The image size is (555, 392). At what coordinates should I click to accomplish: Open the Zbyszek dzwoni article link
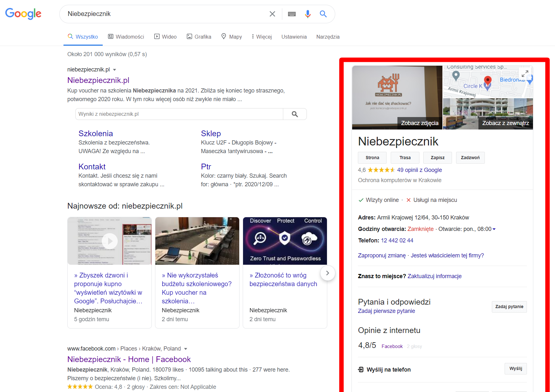[x=108, y=288]
